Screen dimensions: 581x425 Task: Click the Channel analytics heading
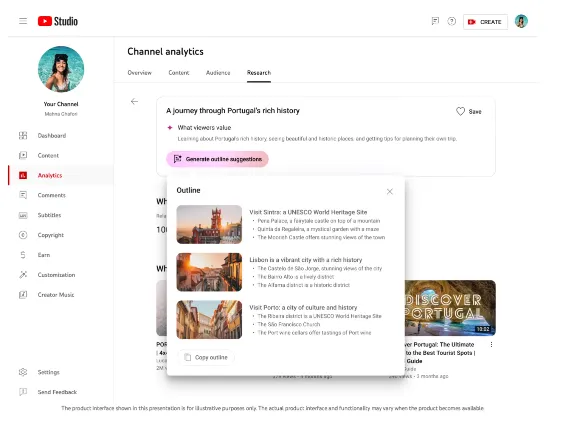click(x=165, y=52)
